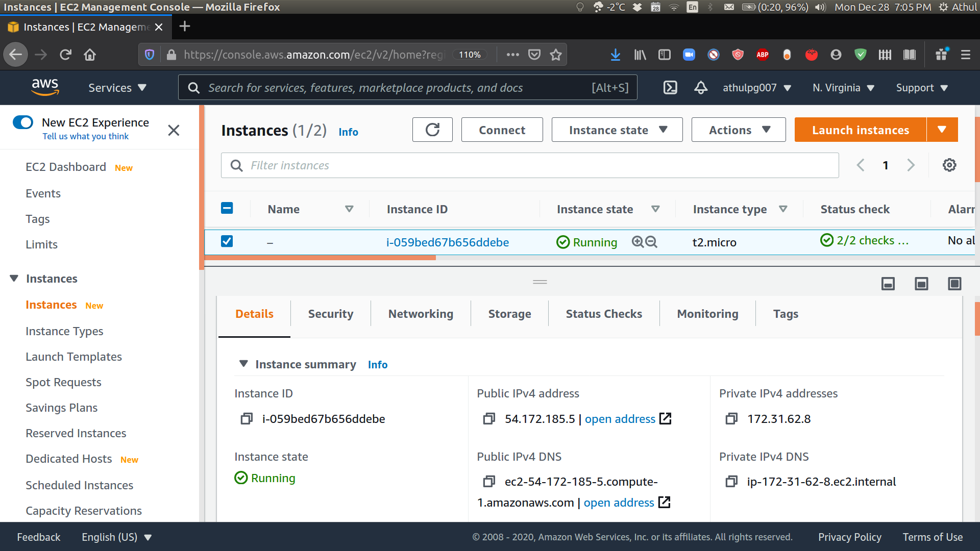Open the AWS CloudShell icon
Viewport: 980px width, 551px height.
coord(670,88)
